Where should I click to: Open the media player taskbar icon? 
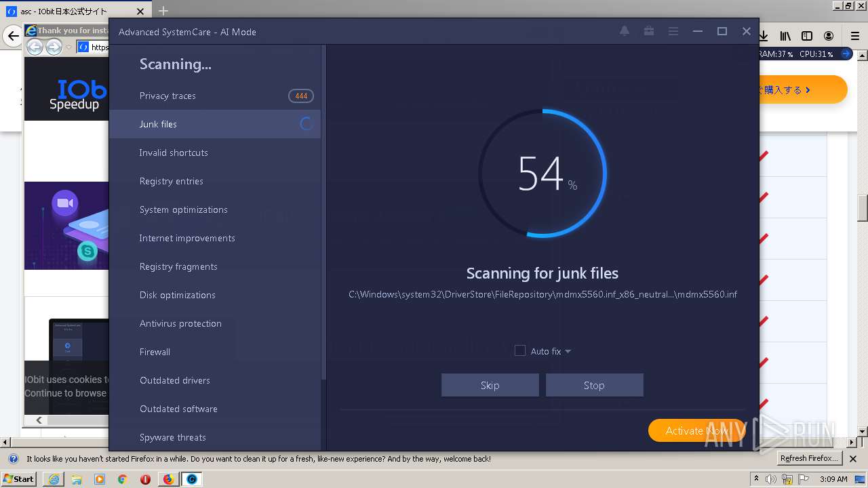click(100, 479)
